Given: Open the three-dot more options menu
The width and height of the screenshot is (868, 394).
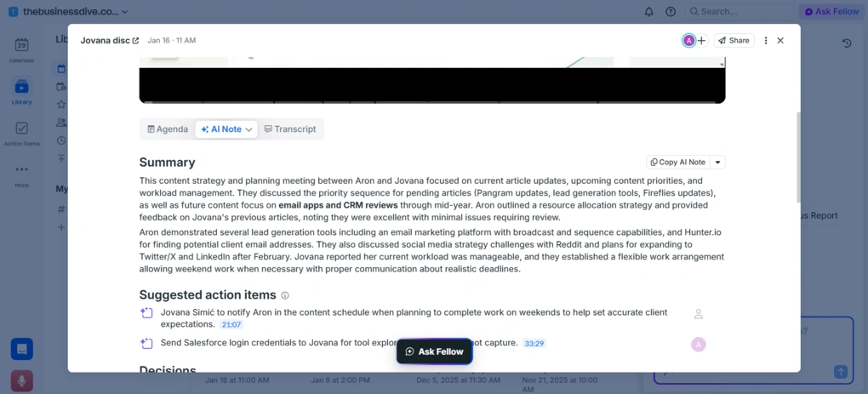Looking at the screenshot, I should (766, 41).
